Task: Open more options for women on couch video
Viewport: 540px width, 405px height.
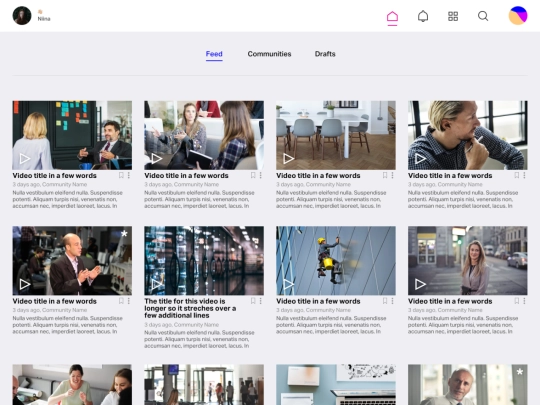Action: tap(261, 175)
